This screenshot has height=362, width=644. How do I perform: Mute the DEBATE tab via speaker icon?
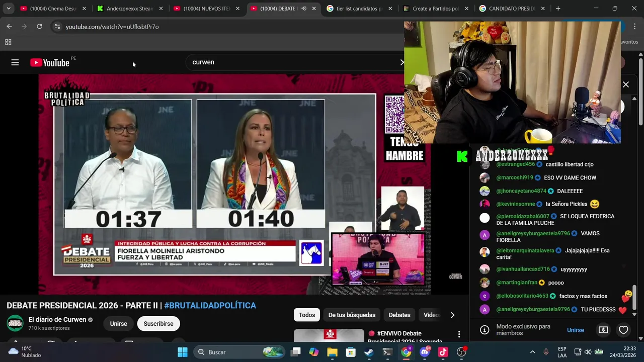point(304,9)
